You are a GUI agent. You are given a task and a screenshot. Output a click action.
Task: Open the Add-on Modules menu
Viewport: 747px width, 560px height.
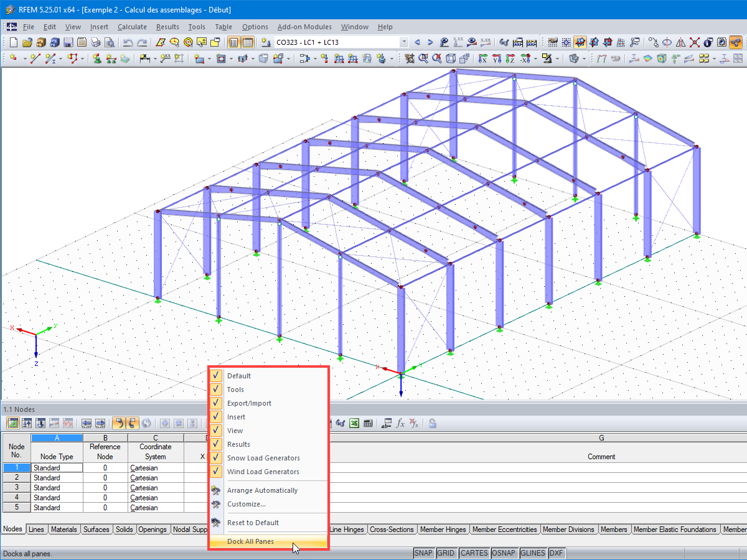pyautogui.click(x=304, y=27)
